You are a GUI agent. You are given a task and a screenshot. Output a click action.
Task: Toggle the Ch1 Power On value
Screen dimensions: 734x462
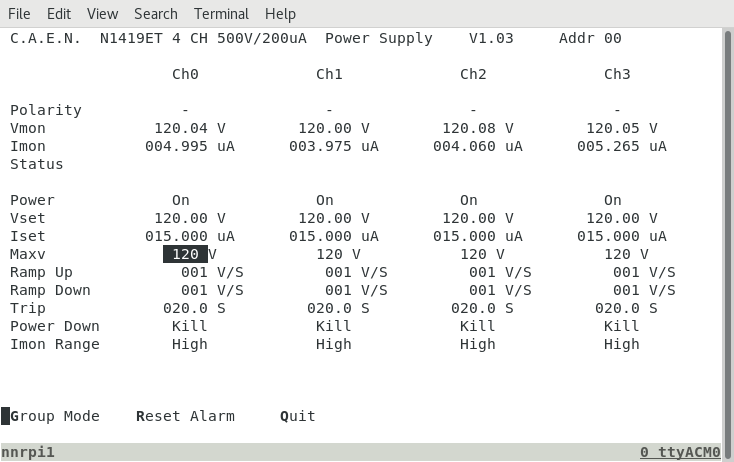(x=325, y=200)
